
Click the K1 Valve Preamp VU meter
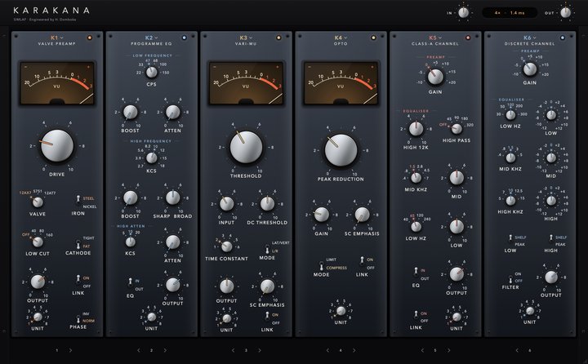tap(57, 83)
